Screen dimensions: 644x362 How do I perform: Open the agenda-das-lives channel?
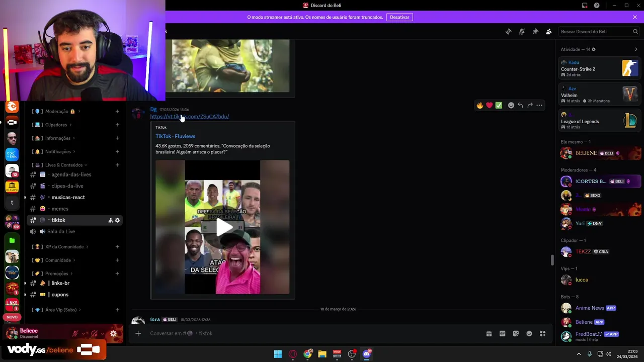(x=74, y=174)
